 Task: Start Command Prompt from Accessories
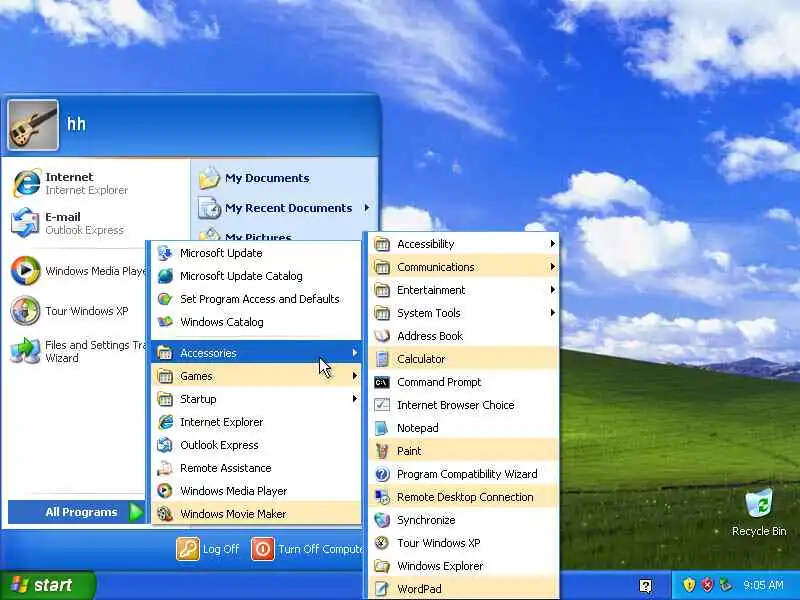463,382
